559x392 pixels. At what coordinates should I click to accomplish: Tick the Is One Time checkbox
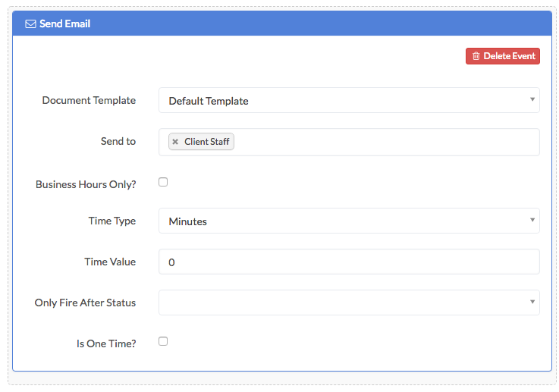(x=163, y=341)
